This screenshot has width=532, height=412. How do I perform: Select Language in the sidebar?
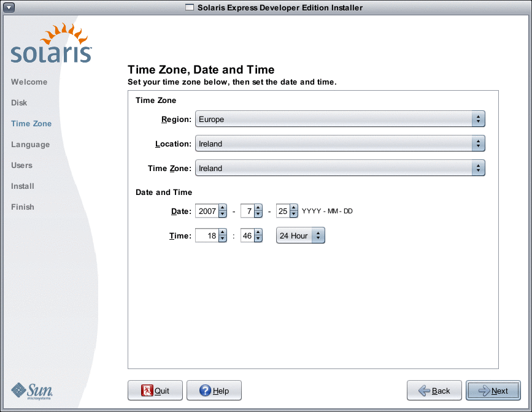pos(30,144)
